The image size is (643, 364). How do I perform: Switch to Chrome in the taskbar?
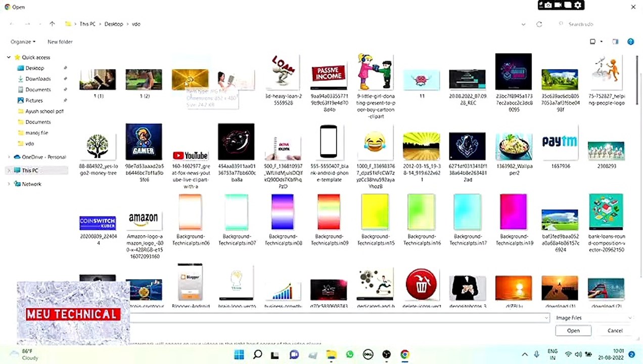click(405, 354)
